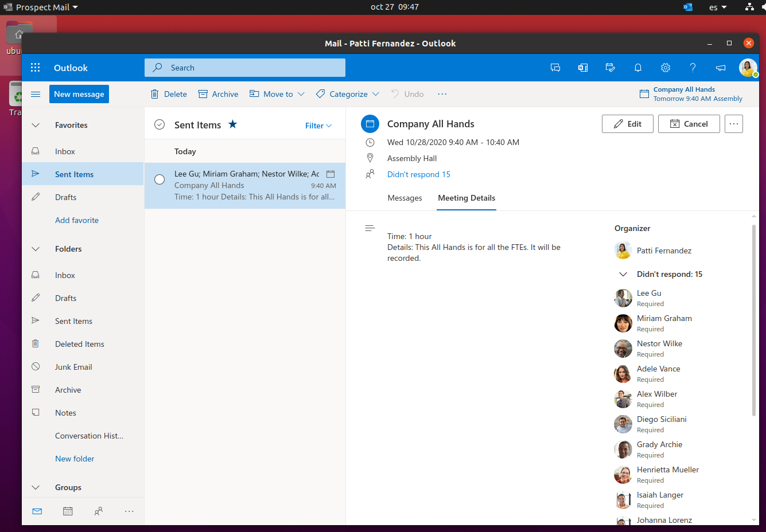This screenshot has width=766, height=532.
Task: Switch to the Messages tab
Action: (405, 198)
